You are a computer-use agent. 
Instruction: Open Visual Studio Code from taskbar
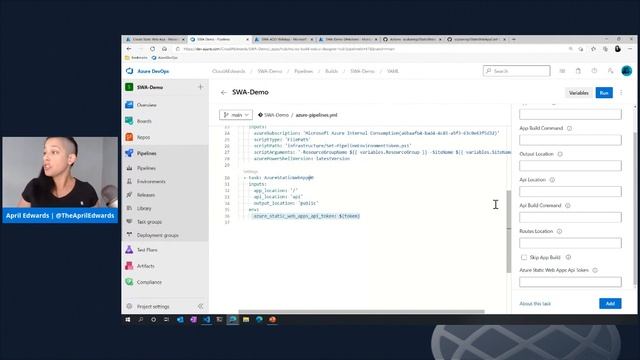point(207,320)
